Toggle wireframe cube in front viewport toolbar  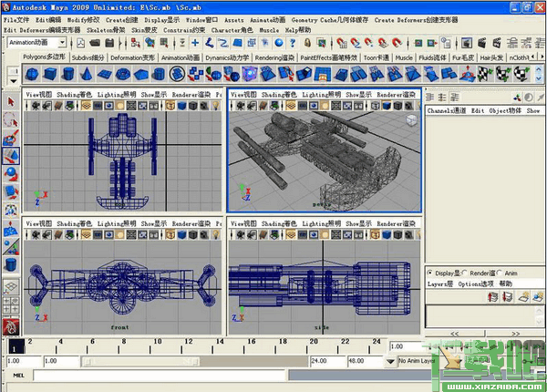pyautogui.click(x=170, y=234)
